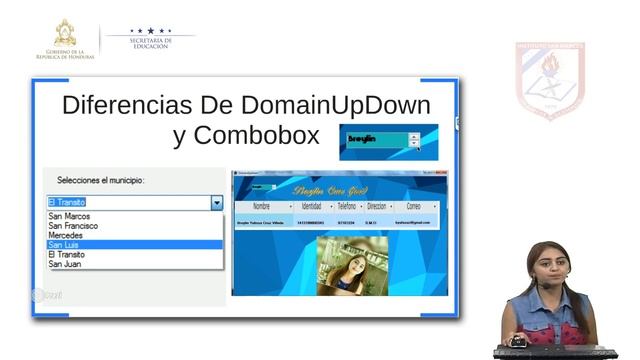The width and height of the screenshot is (640, 360).
Task: Click the combobox field showing 'El Transito'
Action: click(x=129, y=202)
